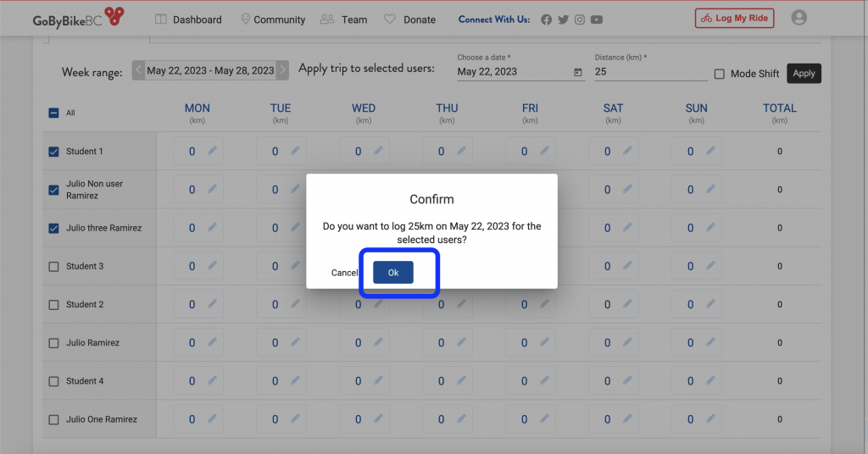
Task: Click the SUN column header
Action: click(697, 108)
